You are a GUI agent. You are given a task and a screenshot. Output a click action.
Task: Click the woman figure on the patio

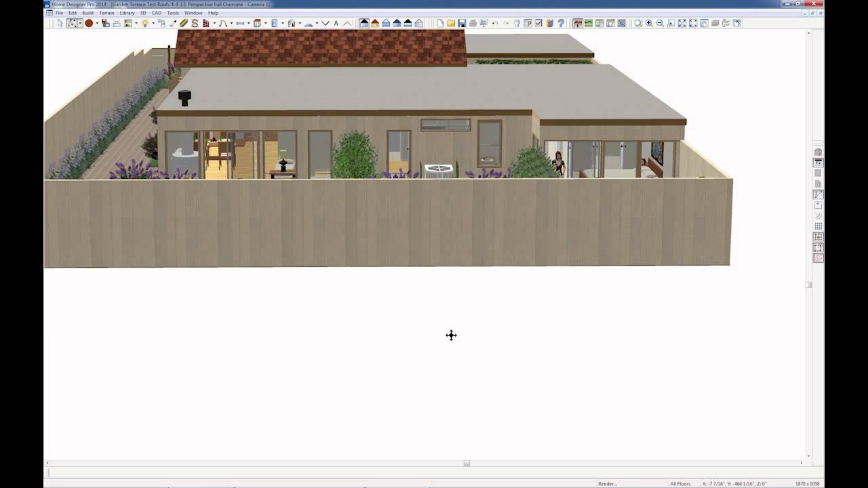[558, 163]
